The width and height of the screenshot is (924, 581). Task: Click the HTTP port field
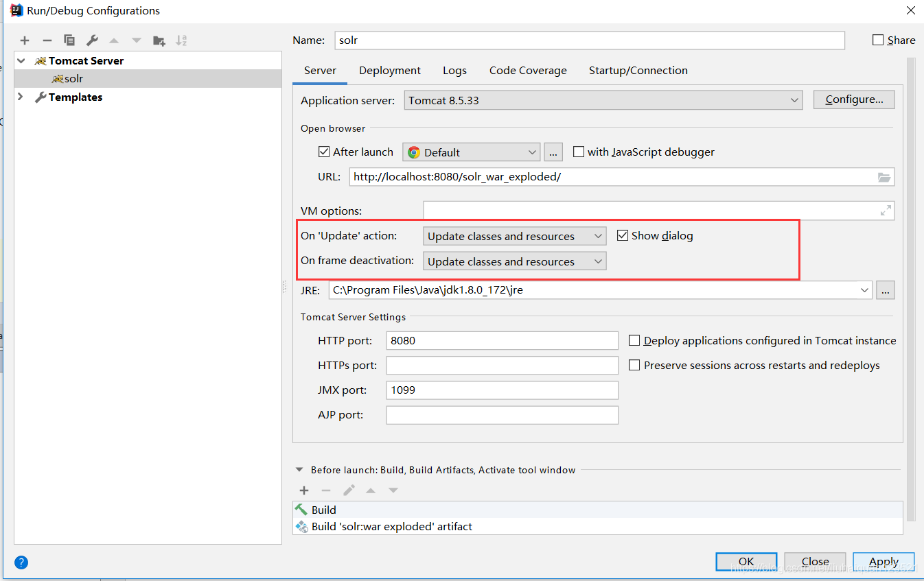[503, 340]
